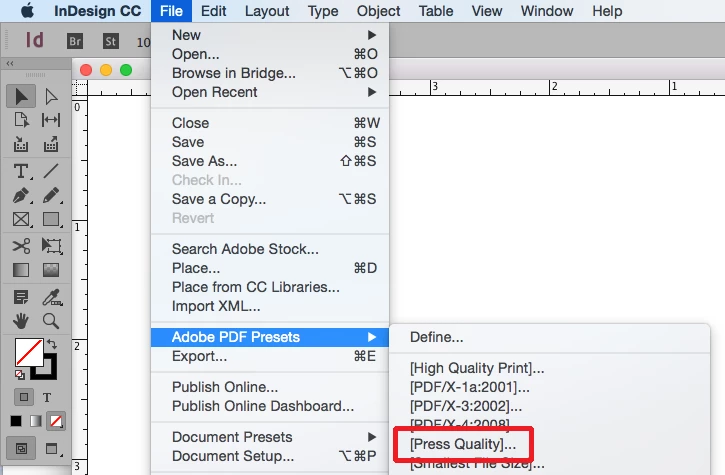Choose Define... in PDF presets submenu
This screenshot has width=725, height=475.
click(x=436, y=337)
